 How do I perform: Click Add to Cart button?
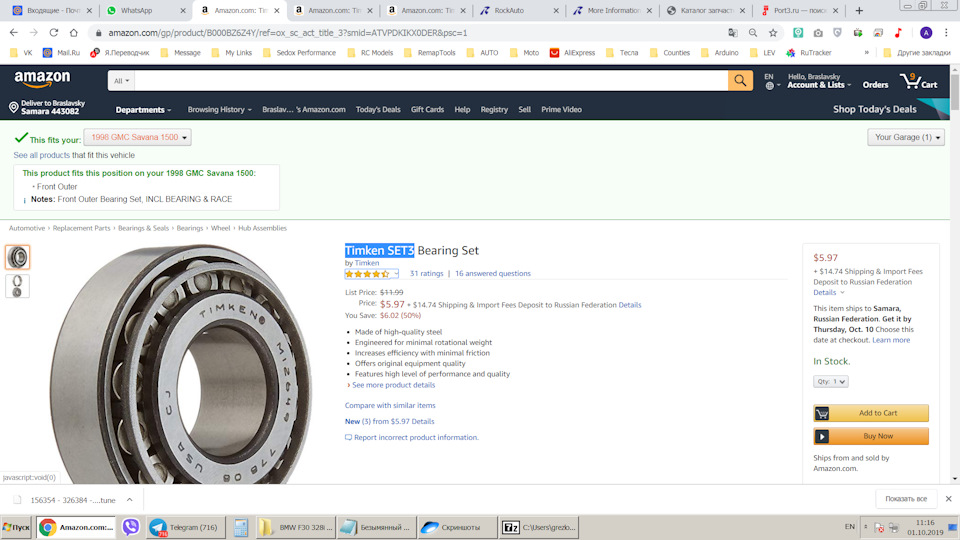871,413
